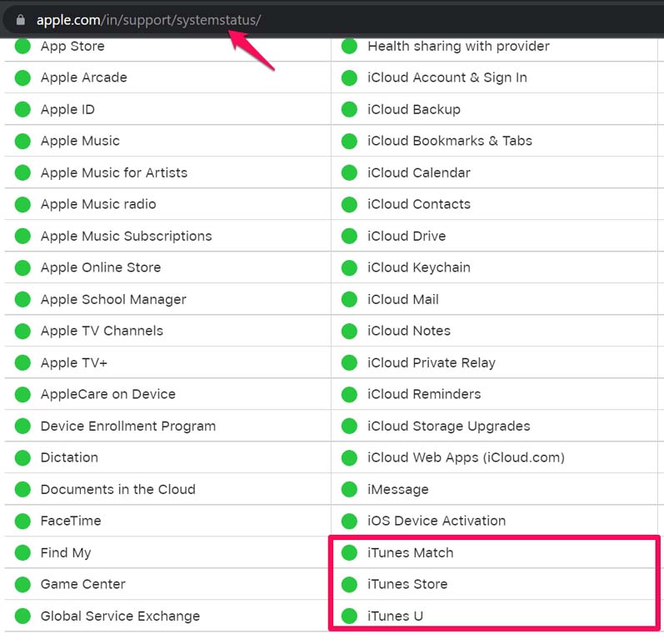Click green dot beside iCloud Calendar
This screenshot has width=664, height=644.
pyautogui.click(x=349, y=172)
